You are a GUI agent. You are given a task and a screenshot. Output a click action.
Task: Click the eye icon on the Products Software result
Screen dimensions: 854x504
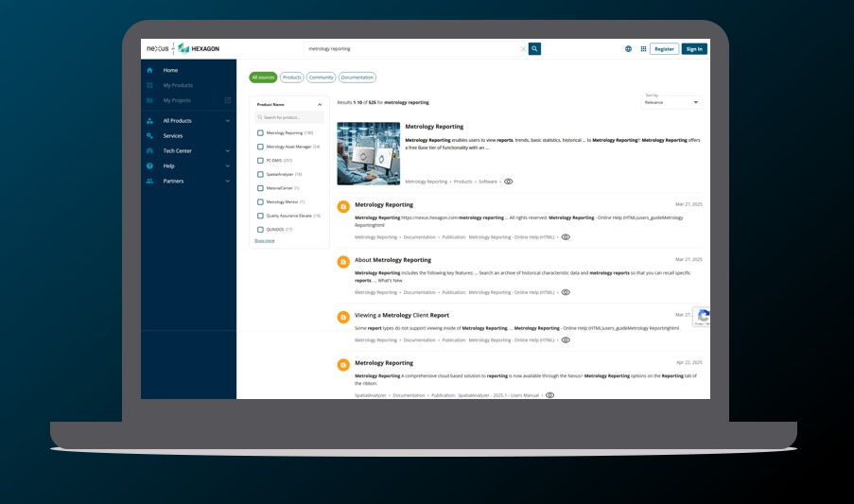click(508, 182)
